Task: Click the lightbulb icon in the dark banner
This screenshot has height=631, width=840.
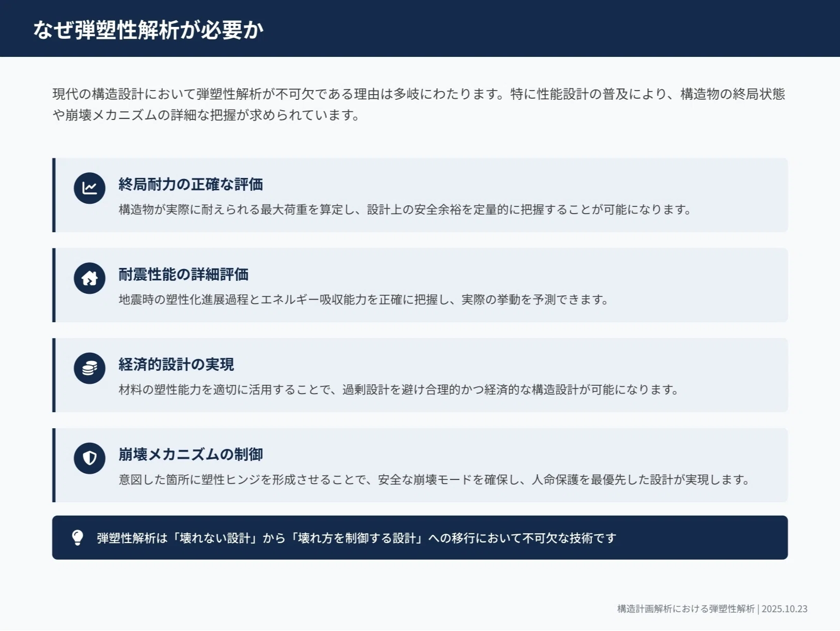Action: click(78, 537)
